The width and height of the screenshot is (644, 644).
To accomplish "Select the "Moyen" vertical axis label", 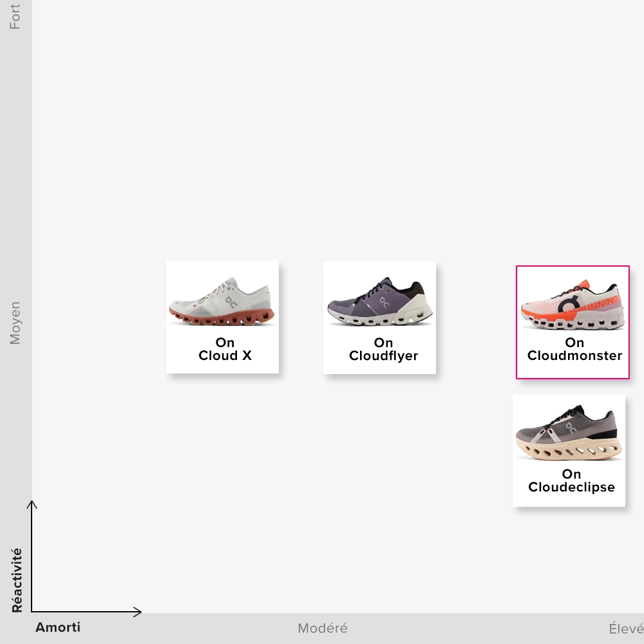I will pyautogui.click(x=15, y=323).
